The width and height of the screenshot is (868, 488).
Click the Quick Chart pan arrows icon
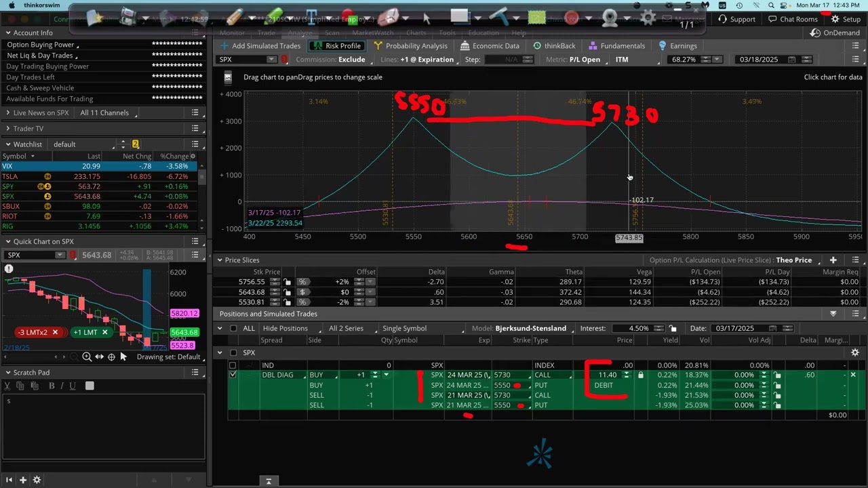click(99, 357)
